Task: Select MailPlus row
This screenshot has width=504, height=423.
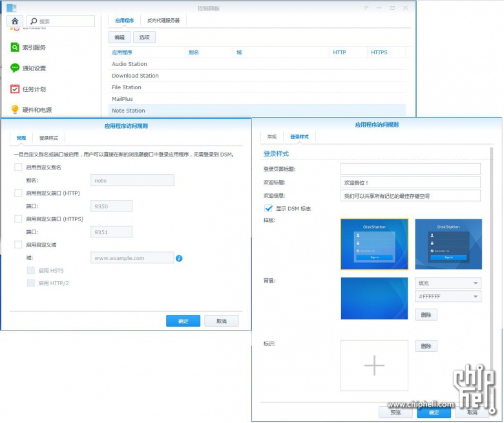Action: coord(257,99)
